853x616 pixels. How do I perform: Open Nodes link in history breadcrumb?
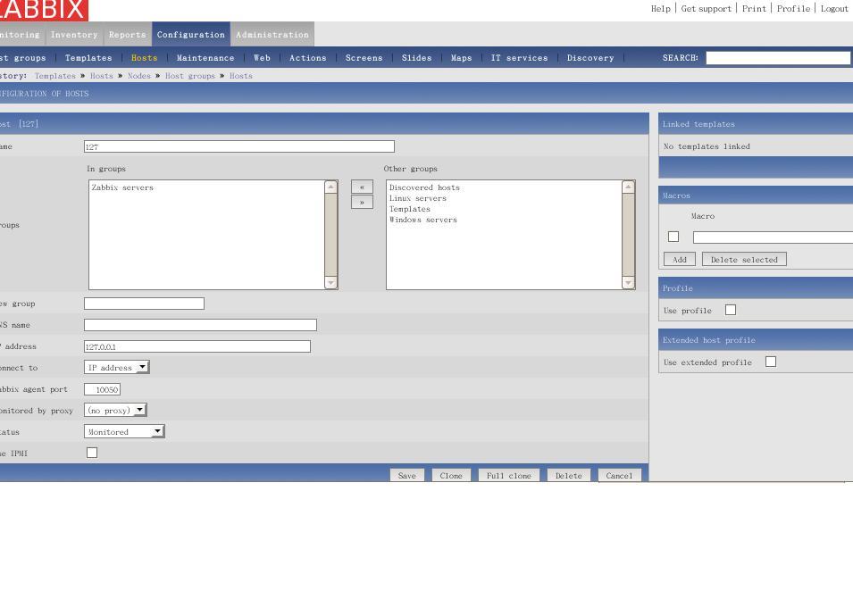click(x=138, y=76)
